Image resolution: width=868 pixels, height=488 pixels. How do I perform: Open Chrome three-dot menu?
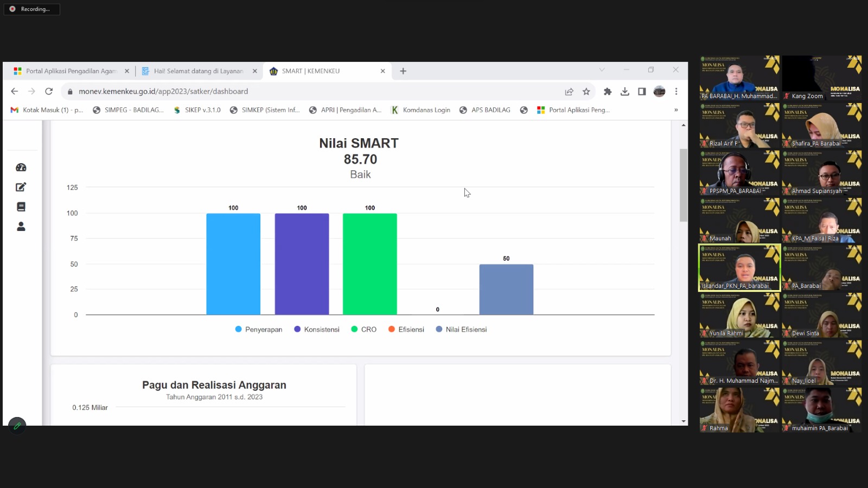point(676,92)
